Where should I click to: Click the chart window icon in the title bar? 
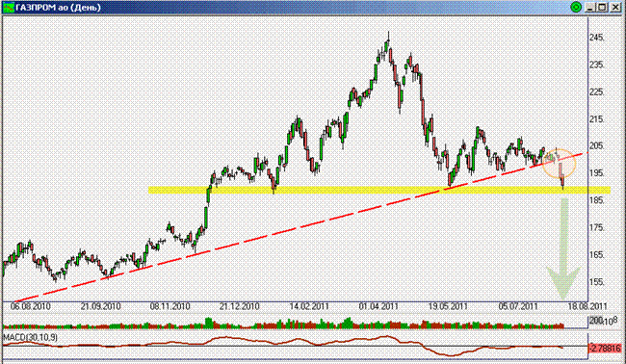pos(8,7)
